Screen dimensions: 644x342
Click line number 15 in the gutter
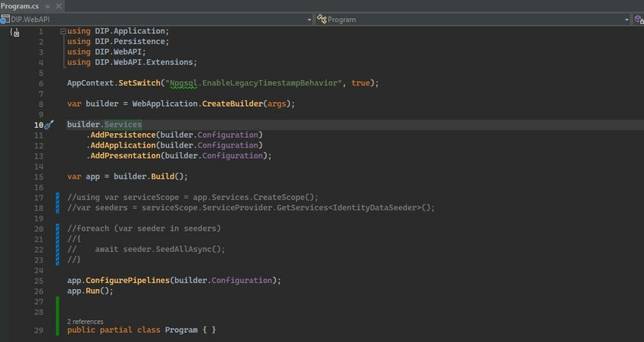39,177
